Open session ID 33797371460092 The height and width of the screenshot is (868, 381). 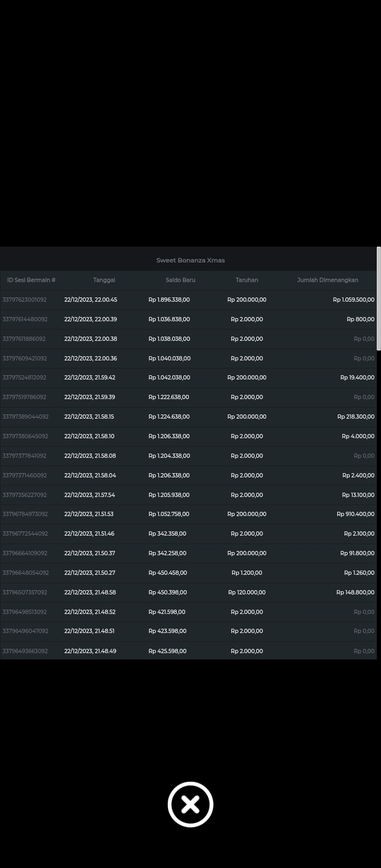24,475
